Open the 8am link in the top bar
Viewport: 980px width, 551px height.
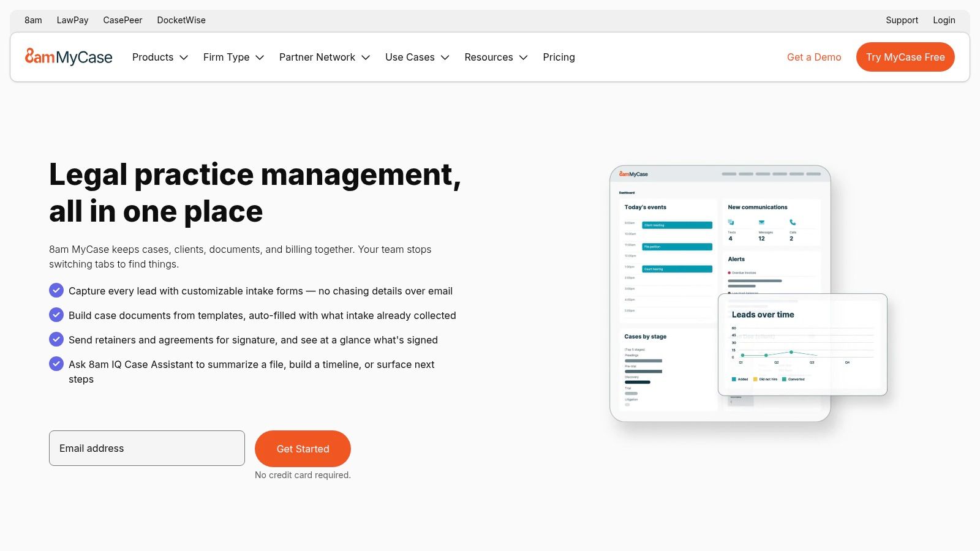point(33,20)
